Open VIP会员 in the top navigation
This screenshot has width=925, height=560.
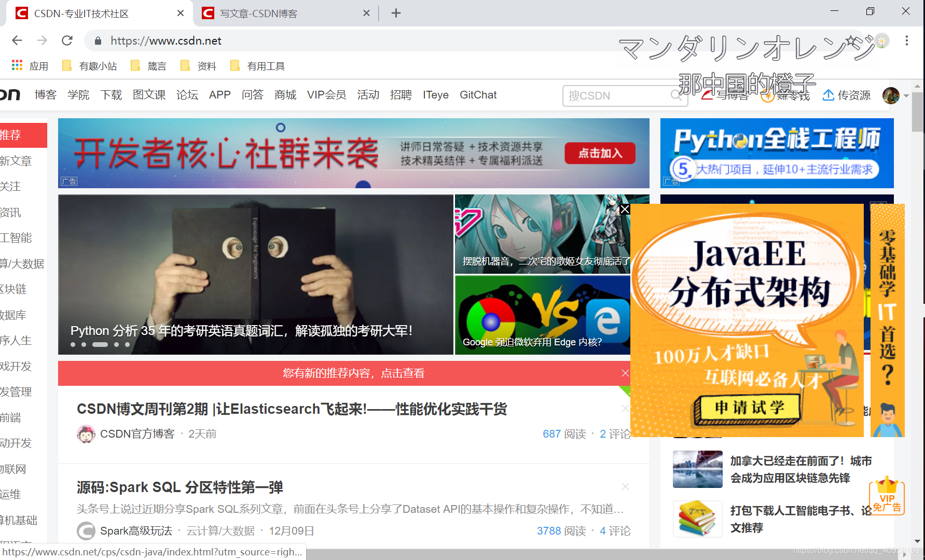327,95
